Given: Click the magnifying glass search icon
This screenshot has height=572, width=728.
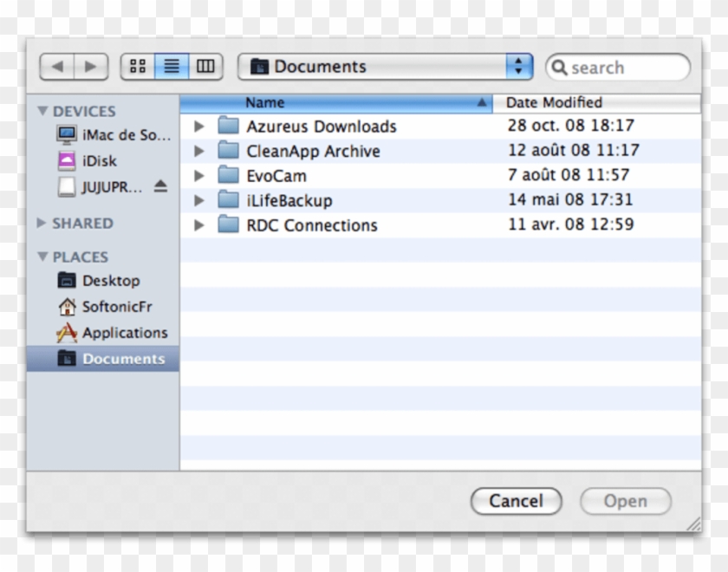Looking at the screenshot, I should pos(559,68).
